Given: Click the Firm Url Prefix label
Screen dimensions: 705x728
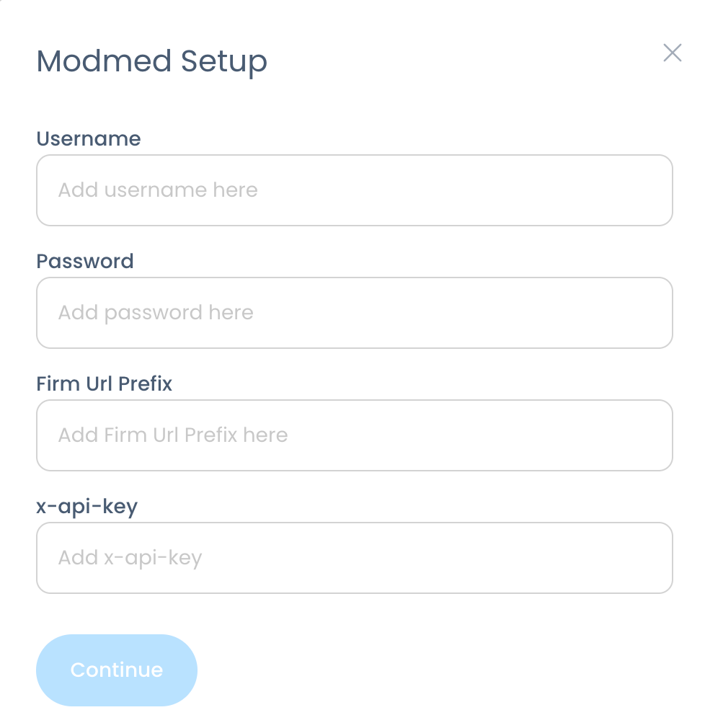Looking at the screenshot, I should point(104,383).
